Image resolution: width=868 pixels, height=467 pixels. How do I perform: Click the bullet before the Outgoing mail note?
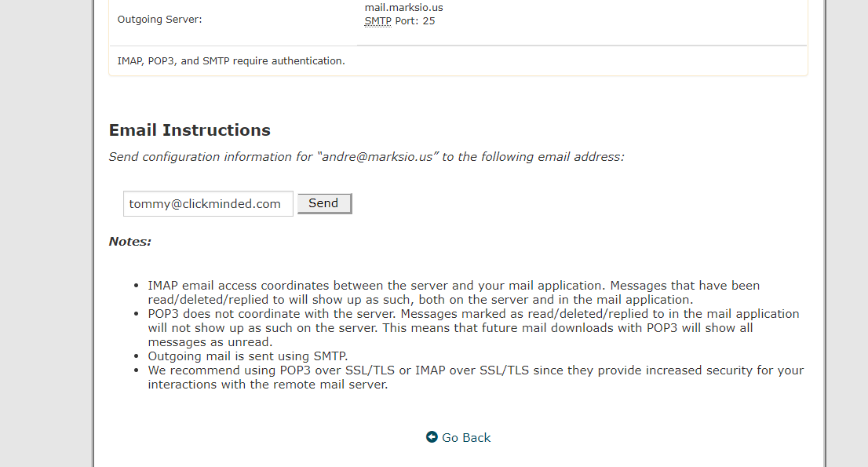point(138,356)
